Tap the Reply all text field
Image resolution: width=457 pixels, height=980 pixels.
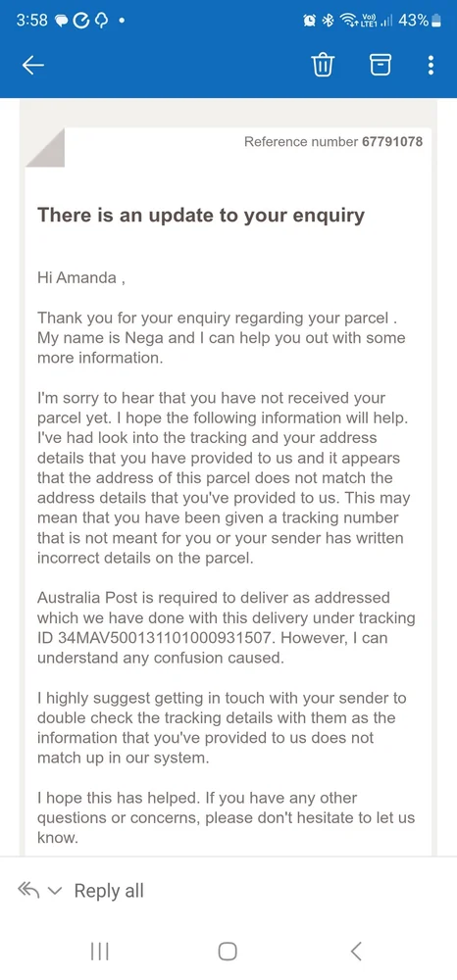tap(109, 891)
